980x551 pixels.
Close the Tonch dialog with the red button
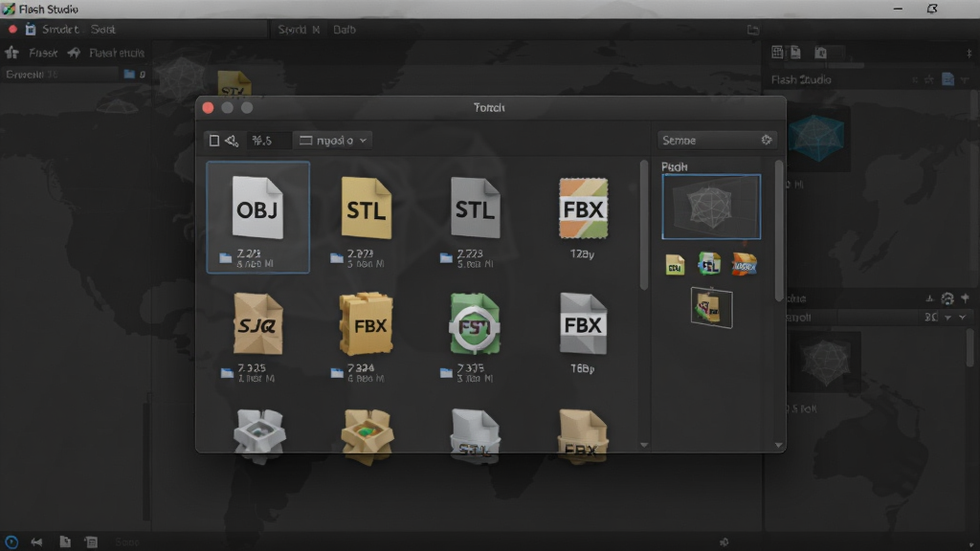pyautogui.click(x=208, y=107)
